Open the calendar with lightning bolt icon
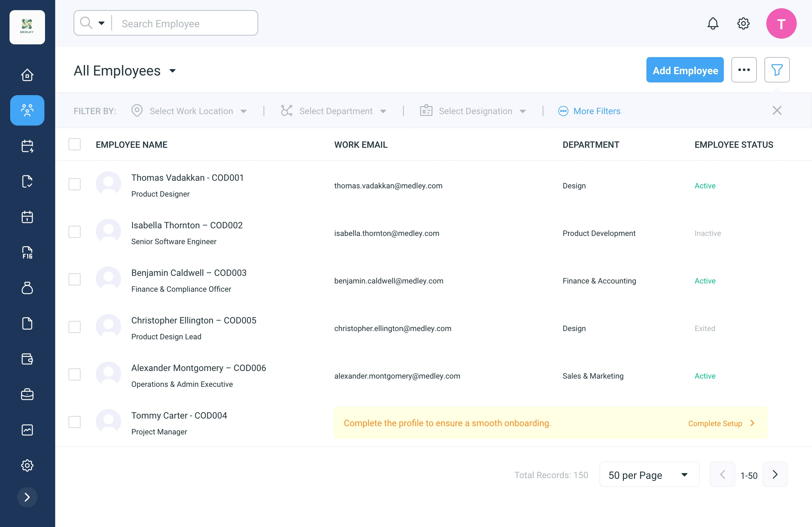This screenshot has height=527, width=812. coord(27,146)
